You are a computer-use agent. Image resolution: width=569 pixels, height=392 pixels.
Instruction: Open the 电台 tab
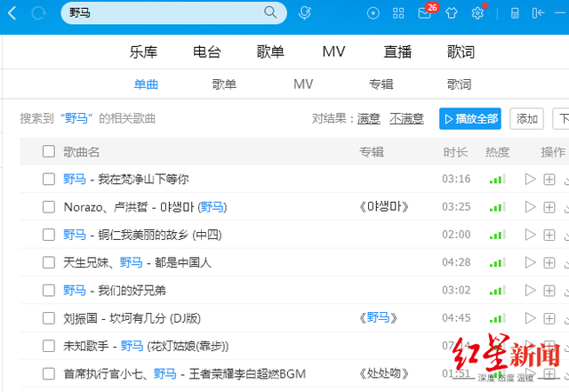(x=207, y=52)
